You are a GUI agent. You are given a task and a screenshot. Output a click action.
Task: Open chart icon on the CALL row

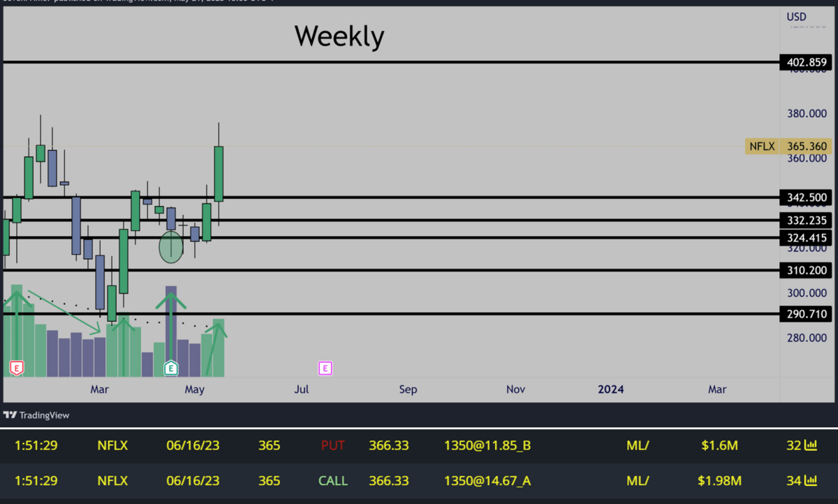point(811,480)
